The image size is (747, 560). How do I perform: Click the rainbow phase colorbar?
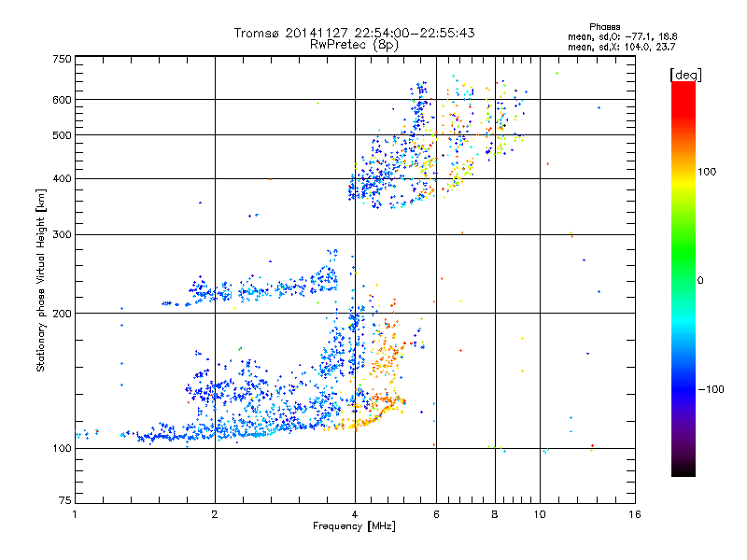(684, 278)
